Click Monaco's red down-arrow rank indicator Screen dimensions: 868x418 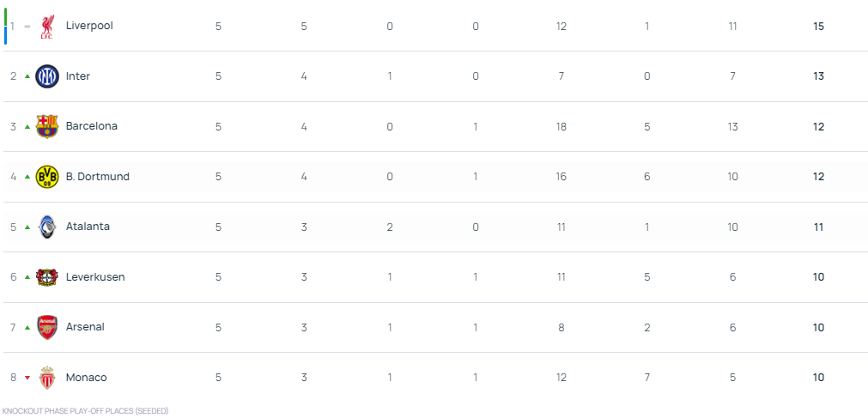point(27,379)
